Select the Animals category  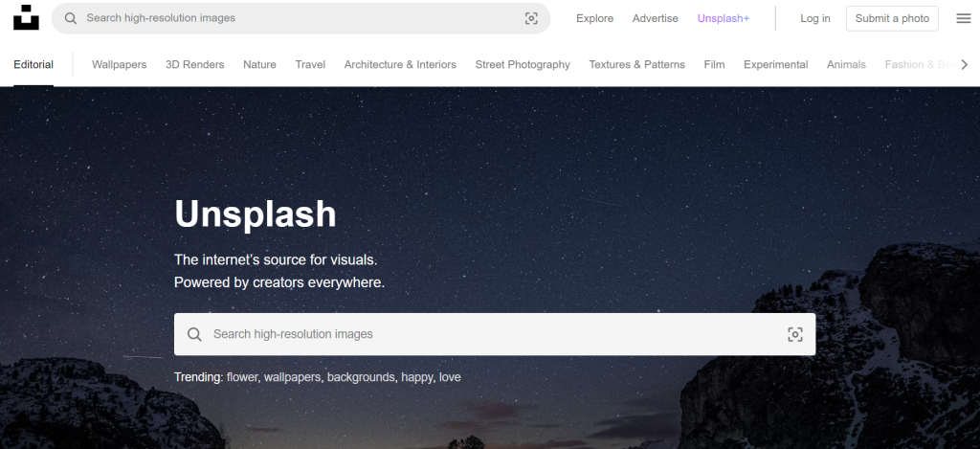tap(846, 64)
